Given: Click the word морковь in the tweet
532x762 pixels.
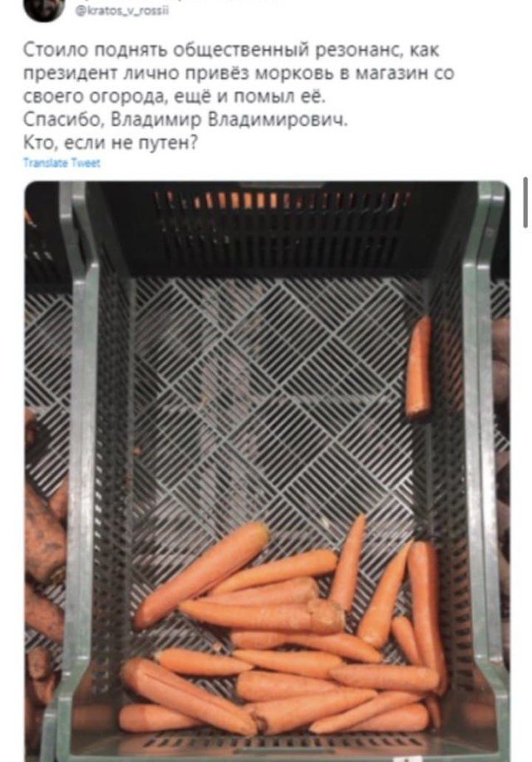Looking at the screenshot, I should coord(294,74).
